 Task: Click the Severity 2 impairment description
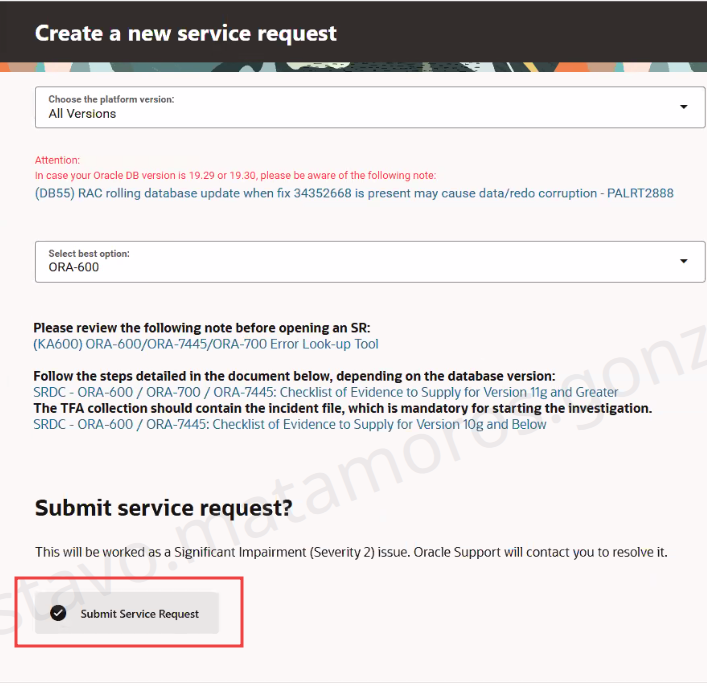click(350, 552)
